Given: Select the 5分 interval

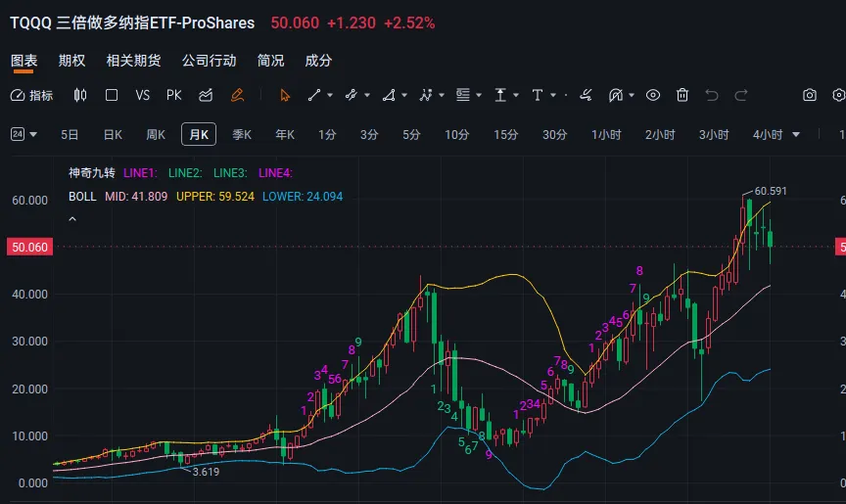Looking at the screenshot, I should click(x=411, y=135).
